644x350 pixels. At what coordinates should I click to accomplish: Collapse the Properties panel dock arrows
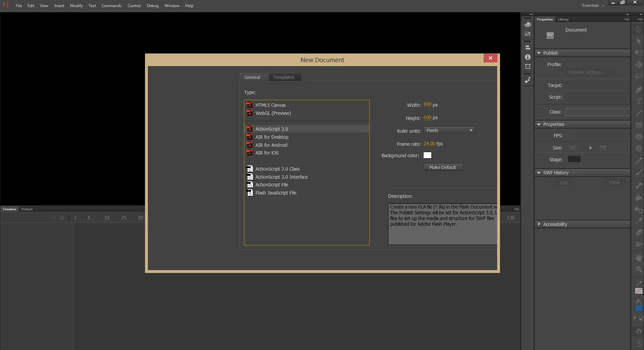(628, 14)
